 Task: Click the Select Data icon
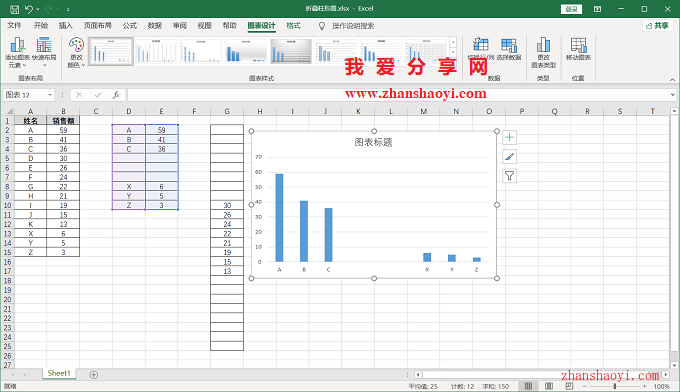tap(509, 49)
